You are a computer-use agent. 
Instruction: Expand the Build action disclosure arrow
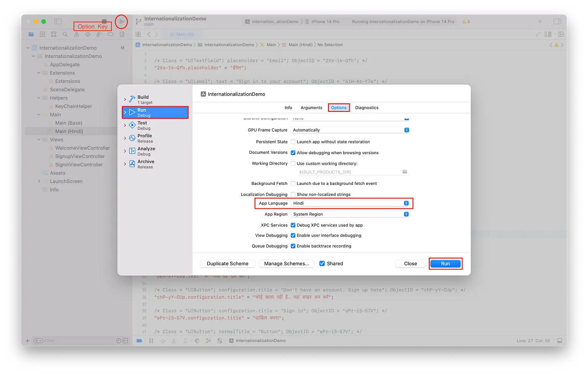[125, 100]
